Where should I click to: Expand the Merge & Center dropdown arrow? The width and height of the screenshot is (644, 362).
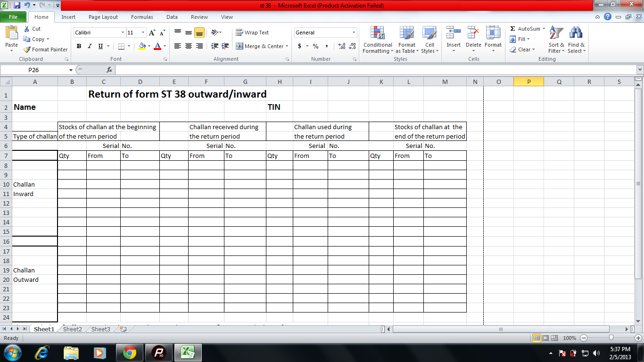point(287,46)
